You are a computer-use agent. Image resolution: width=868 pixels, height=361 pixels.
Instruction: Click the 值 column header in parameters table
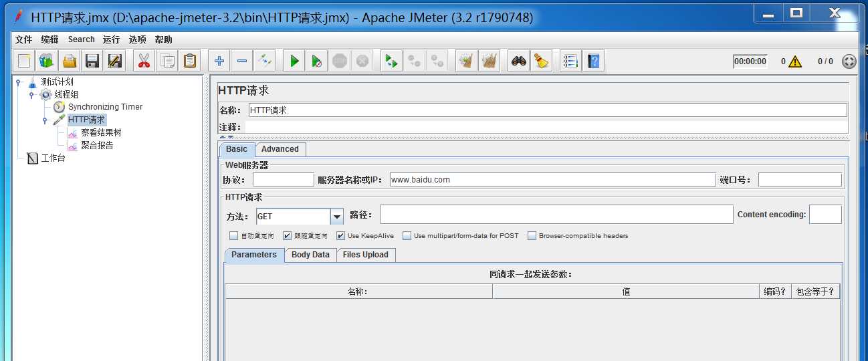[x=626, y=291]
